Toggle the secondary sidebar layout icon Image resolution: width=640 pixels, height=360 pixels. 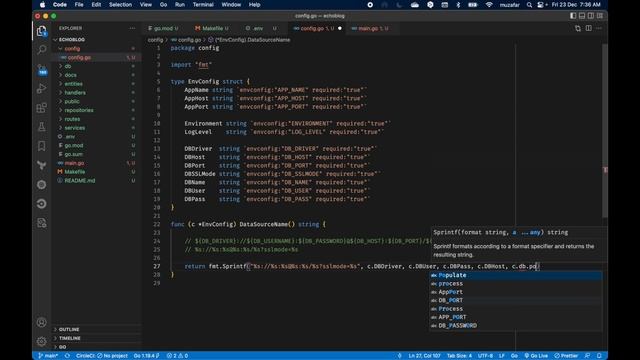tap(591, 16)
